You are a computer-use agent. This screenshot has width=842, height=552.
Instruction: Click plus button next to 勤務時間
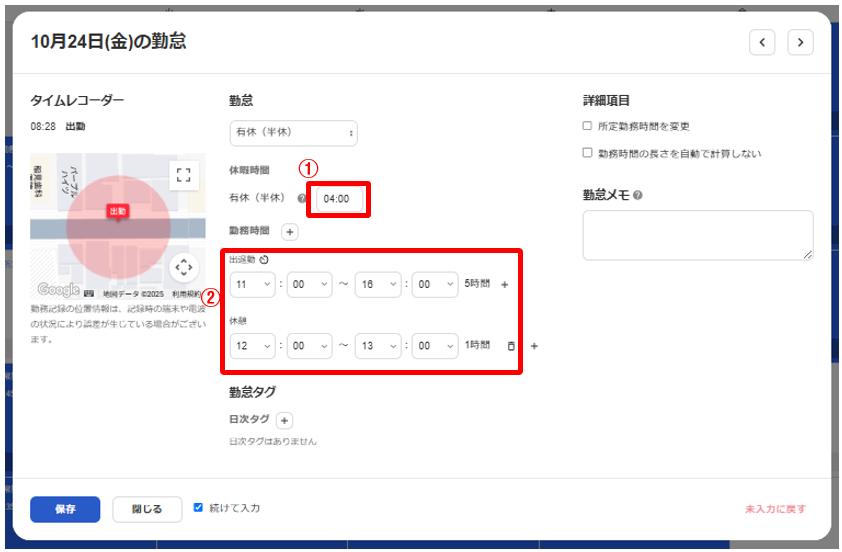[x=289, y=232]
